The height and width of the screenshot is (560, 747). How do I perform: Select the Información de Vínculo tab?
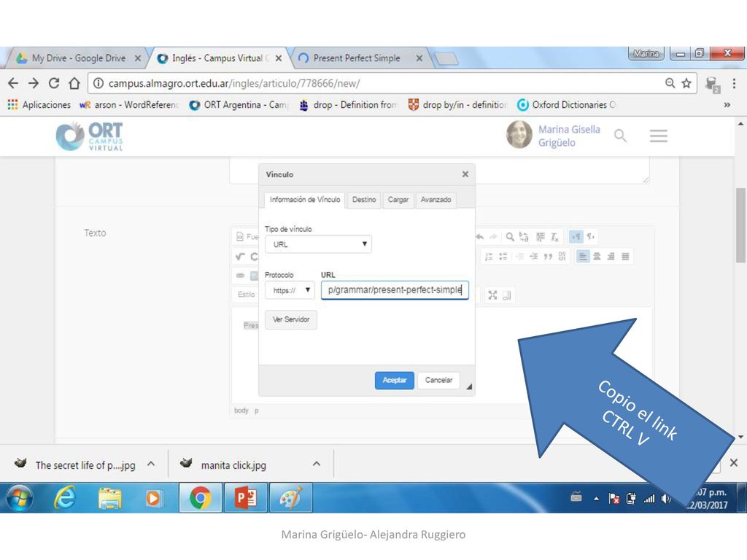pyautogui.click(x=305, y=200)
